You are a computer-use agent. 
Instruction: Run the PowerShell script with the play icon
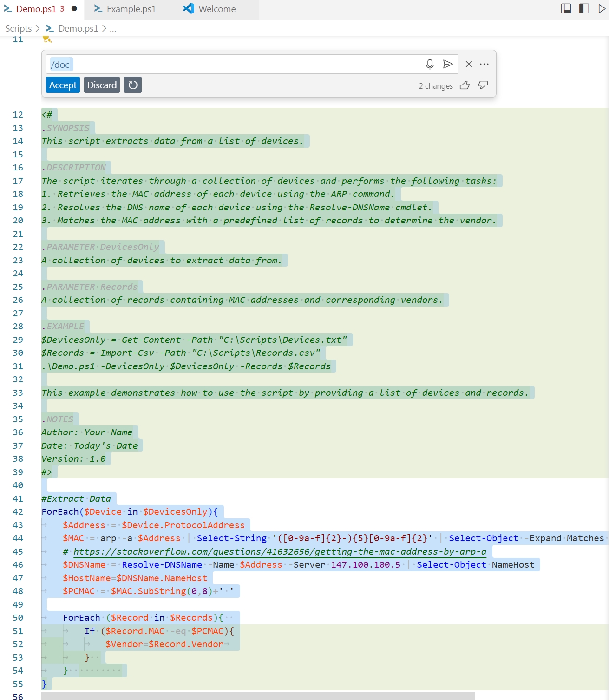602,8
